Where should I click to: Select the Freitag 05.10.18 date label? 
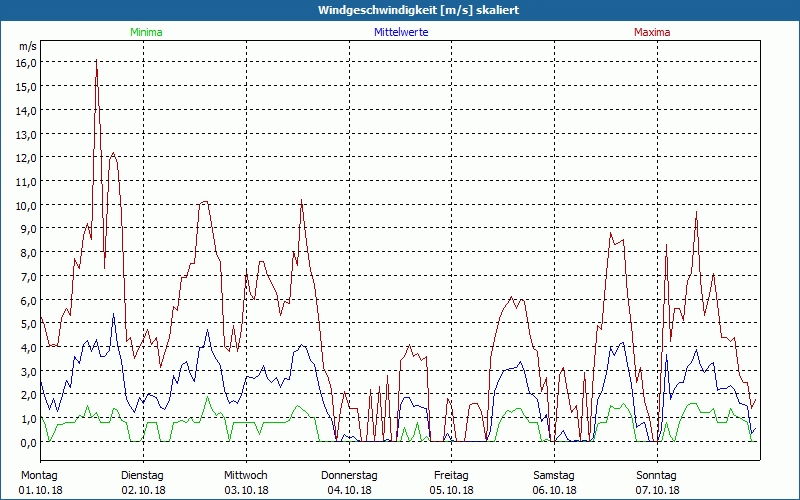coord(451,482)
